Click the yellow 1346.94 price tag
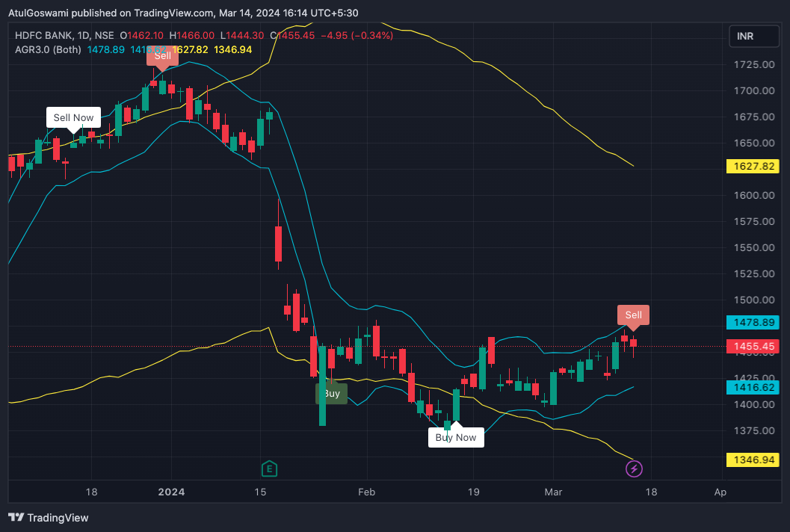Image resolution: width=790 pixels, height=532 pixels. coord(753,460)
